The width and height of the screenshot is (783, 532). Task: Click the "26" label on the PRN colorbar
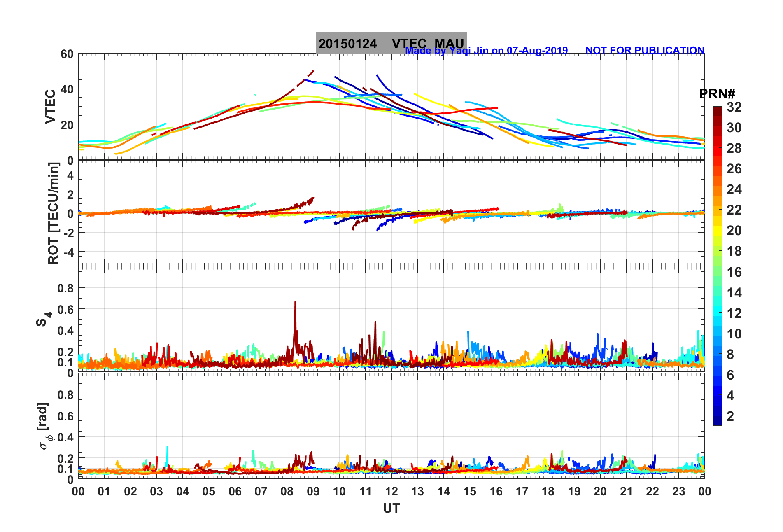734,169
